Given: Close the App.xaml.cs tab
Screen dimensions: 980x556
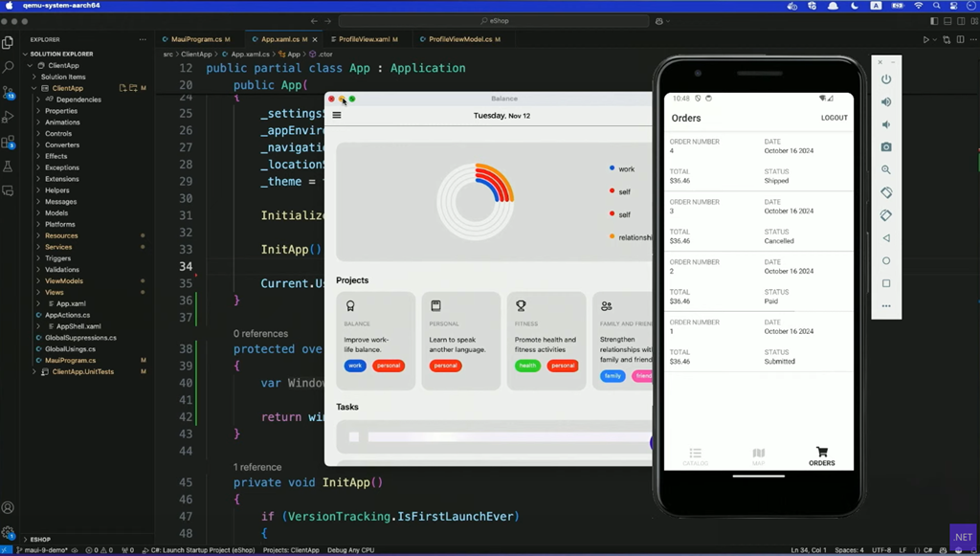Looking at the screenshot, I should [314, 39].
